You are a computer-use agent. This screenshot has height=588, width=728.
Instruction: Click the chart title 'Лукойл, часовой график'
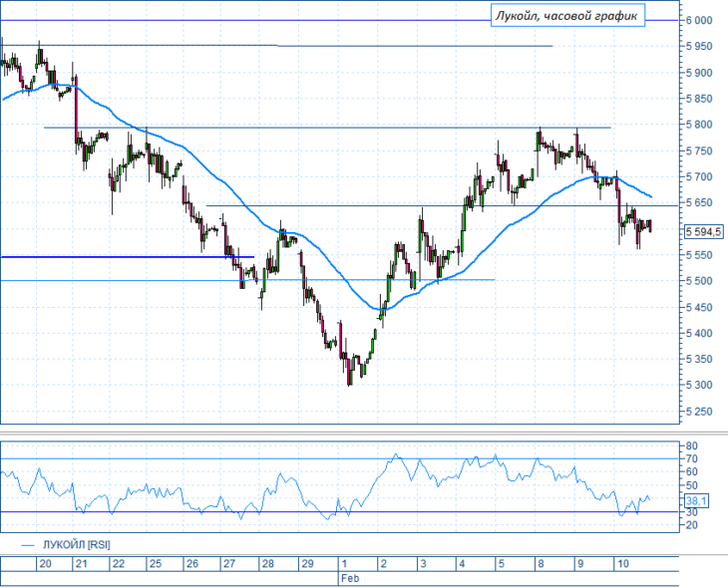click(x=567, y=15)
